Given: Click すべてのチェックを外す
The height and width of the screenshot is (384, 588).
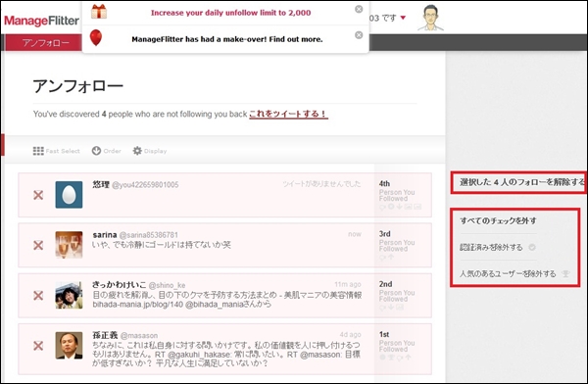Looking at the screenshot, I should [499, 220].
